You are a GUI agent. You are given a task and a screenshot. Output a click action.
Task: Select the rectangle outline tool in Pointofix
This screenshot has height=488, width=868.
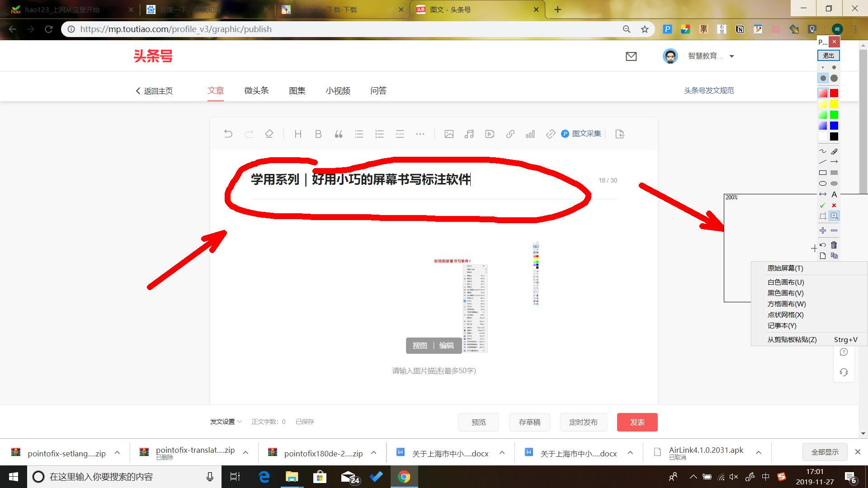(x=823, y=172)
